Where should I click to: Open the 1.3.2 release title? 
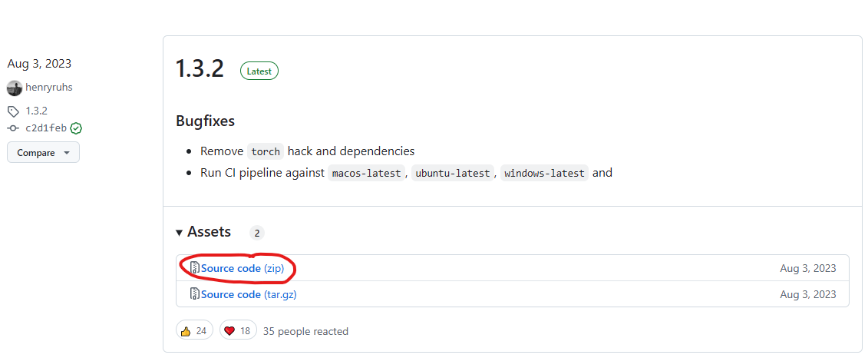200,69
